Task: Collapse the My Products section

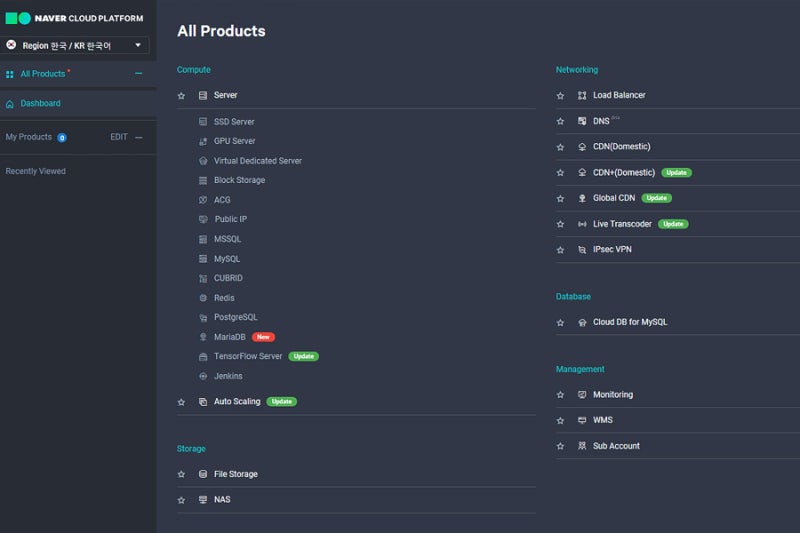Action: tap(139, 137)
